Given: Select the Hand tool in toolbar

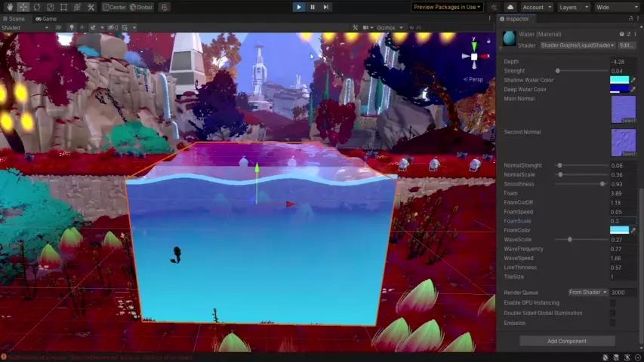Looking at the screenshot, I should click(9, 7).
